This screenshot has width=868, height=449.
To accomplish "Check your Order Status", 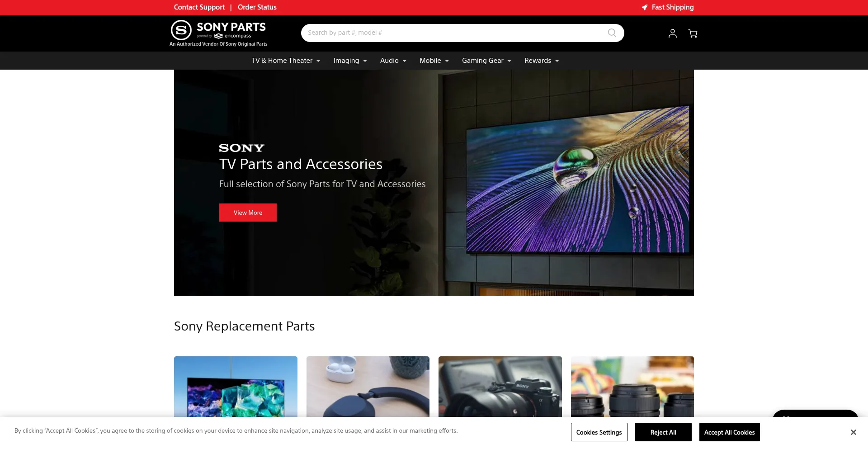I will click(257, 7).
